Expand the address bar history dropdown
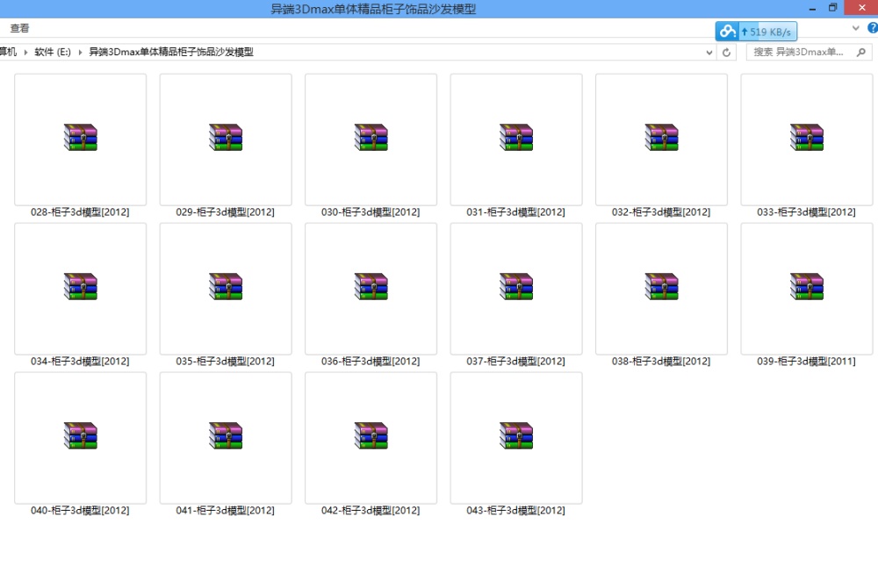This screenshot has height=588, width=878. click(709, 53)
